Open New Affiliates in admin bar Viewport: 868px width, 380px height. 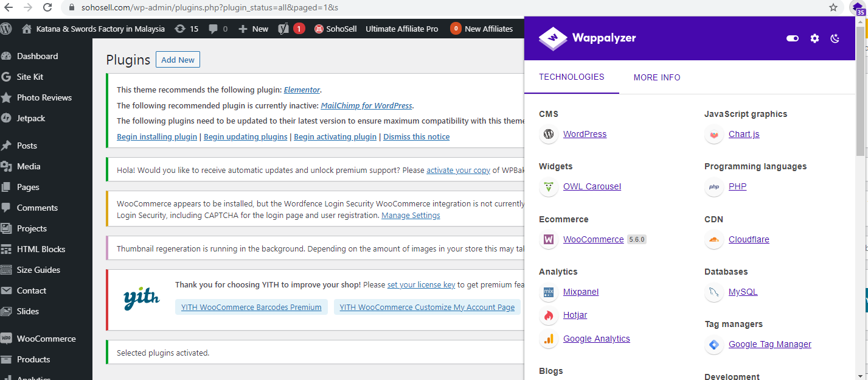pos(482,29)
